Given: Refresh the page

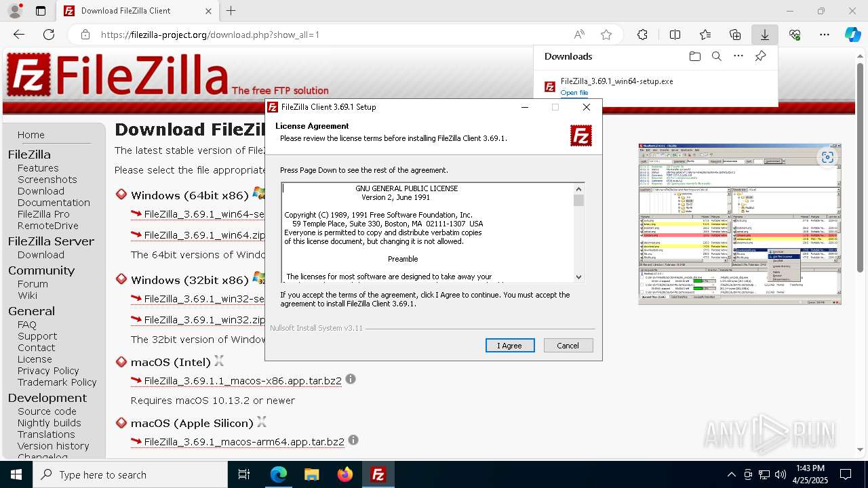Looking at the screenshot, I should 49,35.
